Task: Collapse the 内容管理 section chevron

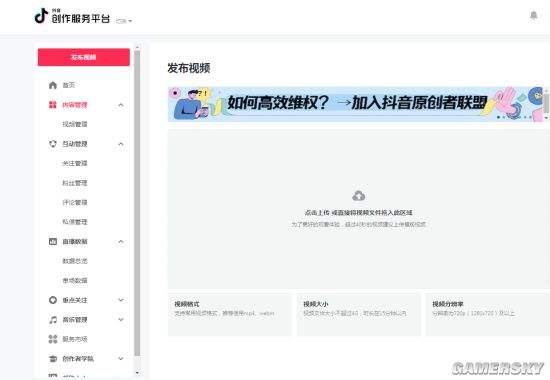Action: pyautogui.click(x=121, y=105)
